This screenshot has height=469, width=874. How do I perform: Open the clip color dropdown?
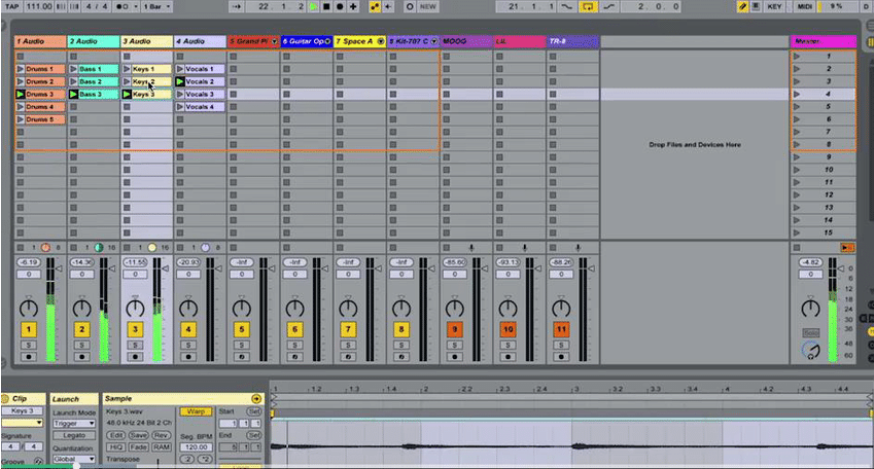[x=22, y=423]
